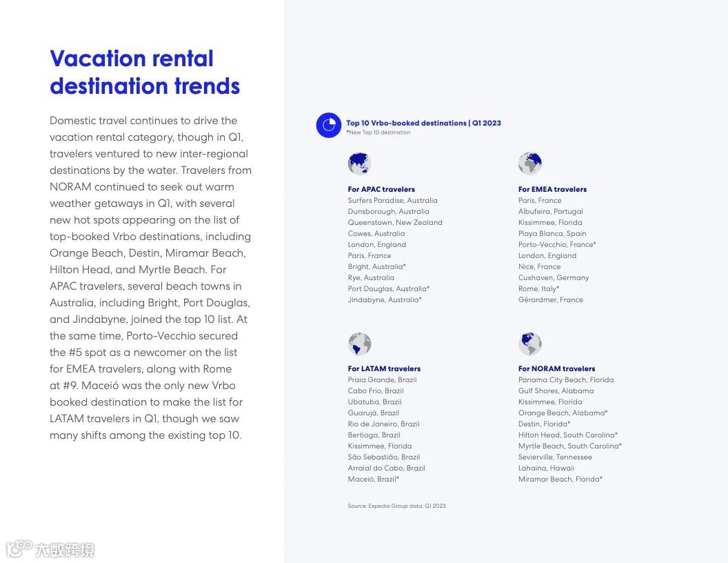Click 'Cabo Frio, Brazil' entry
The height and width of the screenshot is (563, 728).
click(376, 391)
